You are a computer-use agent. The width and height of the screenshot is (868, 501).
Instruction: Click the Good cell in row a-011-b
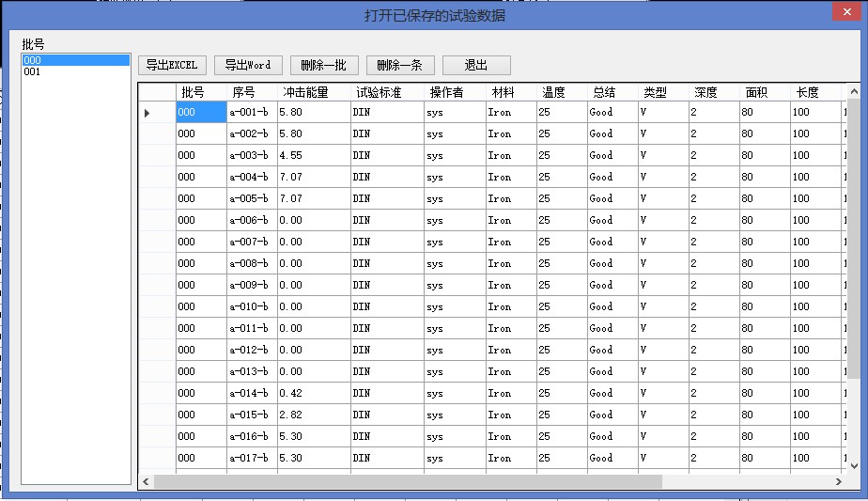(x=612, y=328)
